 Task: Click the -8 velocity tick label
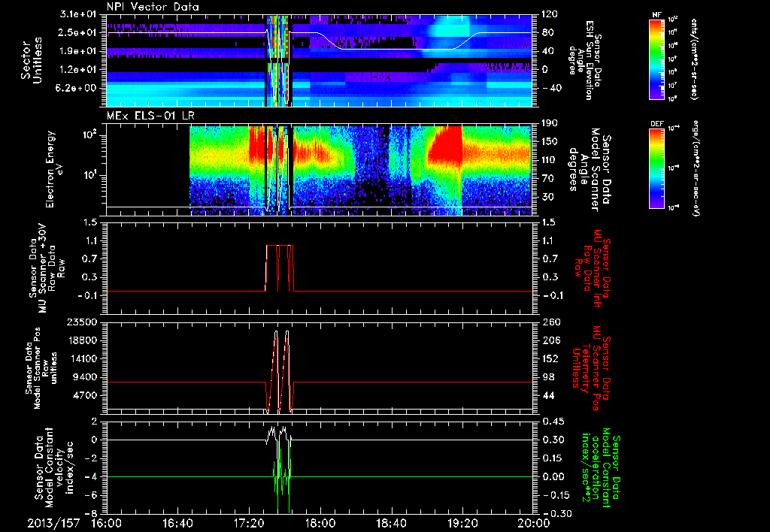pos(92,513)
